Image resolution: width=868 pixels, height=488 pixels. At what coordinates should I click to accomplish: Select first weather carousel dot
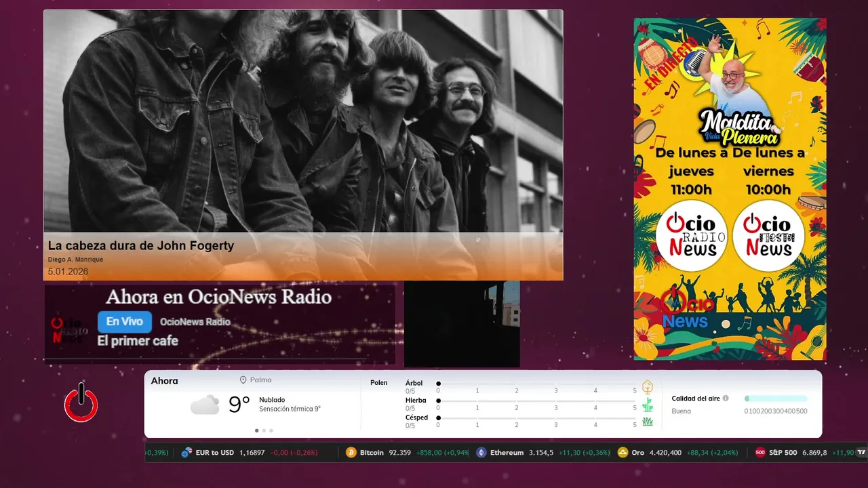257,430
